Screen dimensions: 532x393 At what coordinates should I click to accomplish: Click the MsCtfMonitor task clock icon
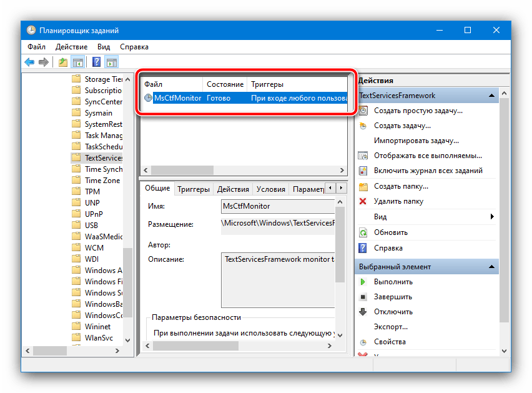coord(148,98)
